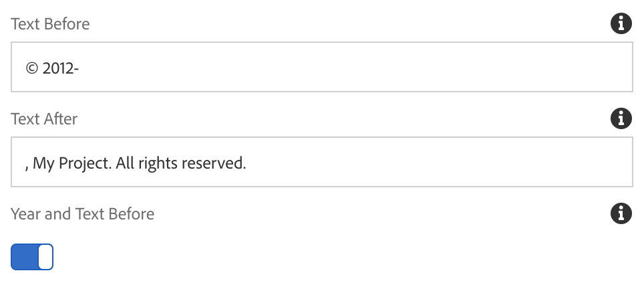Click "My Project. All rights reserved." text
This screenshot has width=644, height=289.
pyautogui.click(x=139, y=164)
